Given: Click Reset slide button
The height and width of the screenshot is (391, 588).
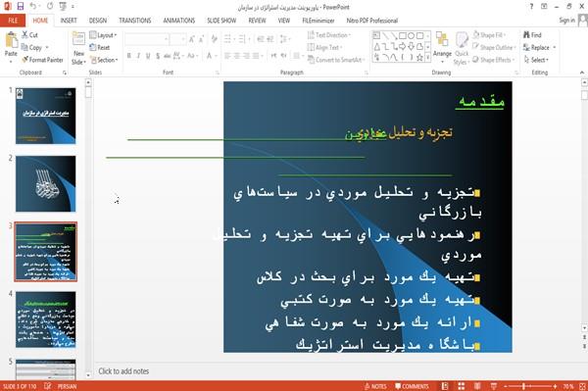Looking at the screenshot, I should click(x=100, y=47).
